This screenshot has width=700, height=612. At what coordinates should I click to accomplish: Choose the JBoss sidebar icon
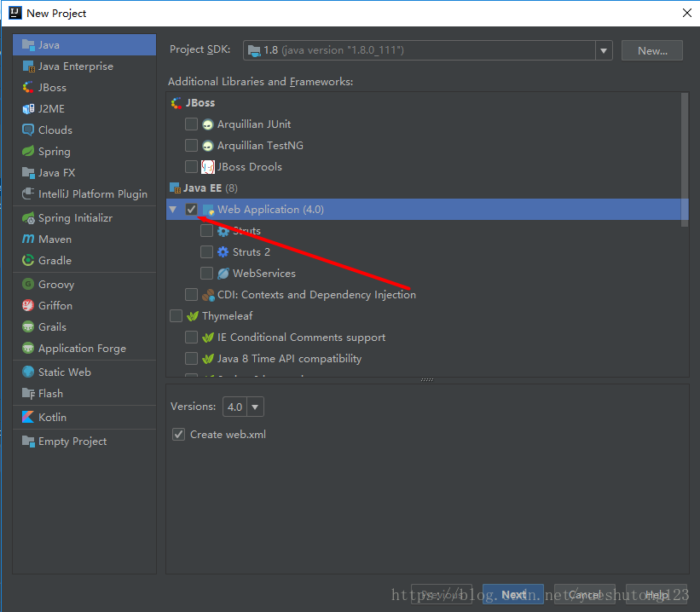coord(28,88)
